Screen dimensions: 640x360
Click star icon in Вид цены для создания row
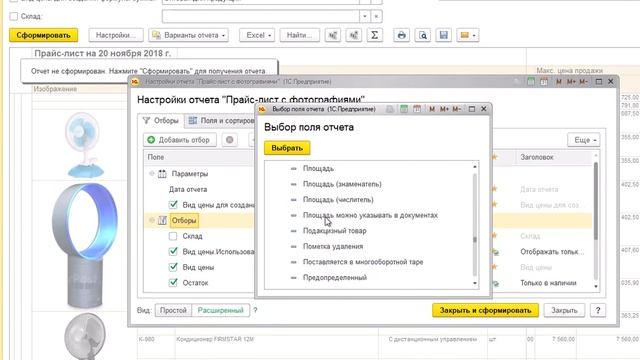pos(494,204)
